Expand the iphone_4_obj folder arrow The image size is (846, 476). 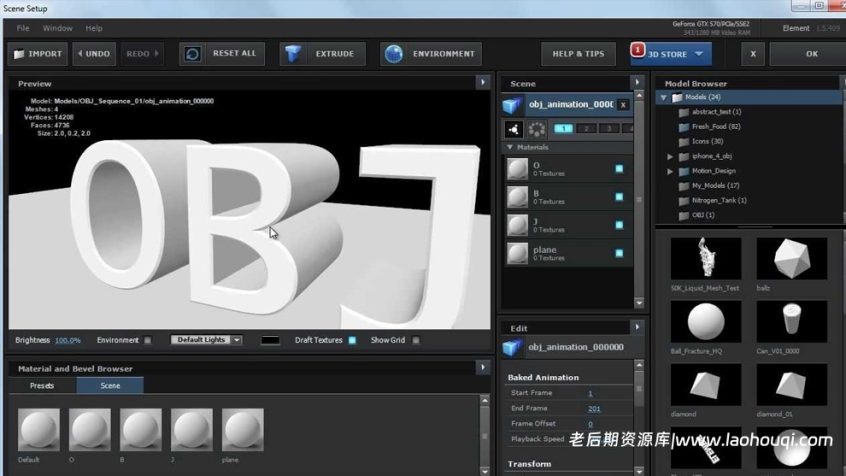coord(670,157)
